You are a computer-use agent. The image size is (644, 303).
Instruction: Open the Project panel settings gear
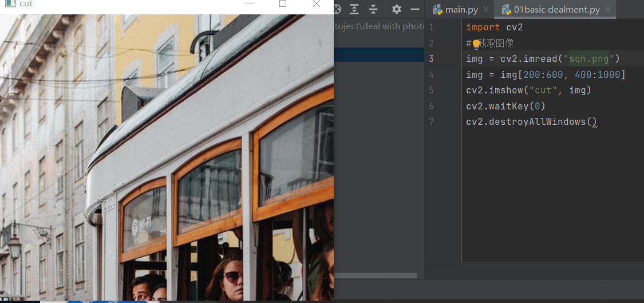[x=396, y=9]
